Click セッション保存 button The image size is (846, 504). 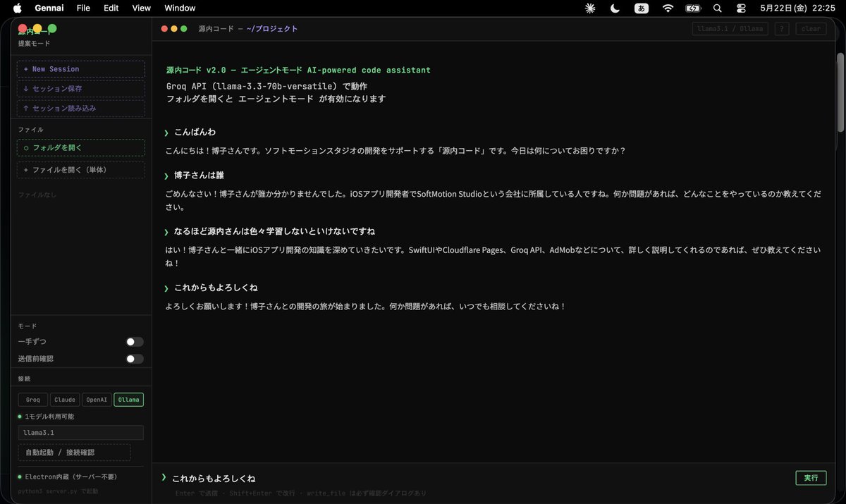tap(81, 89)
